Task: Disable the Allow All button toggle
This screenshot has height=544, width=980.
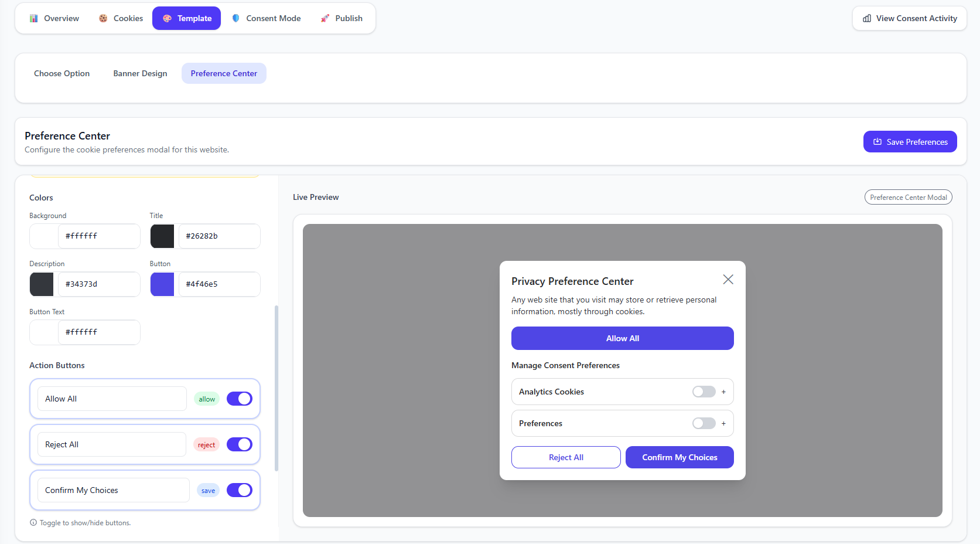Action: 239,399
